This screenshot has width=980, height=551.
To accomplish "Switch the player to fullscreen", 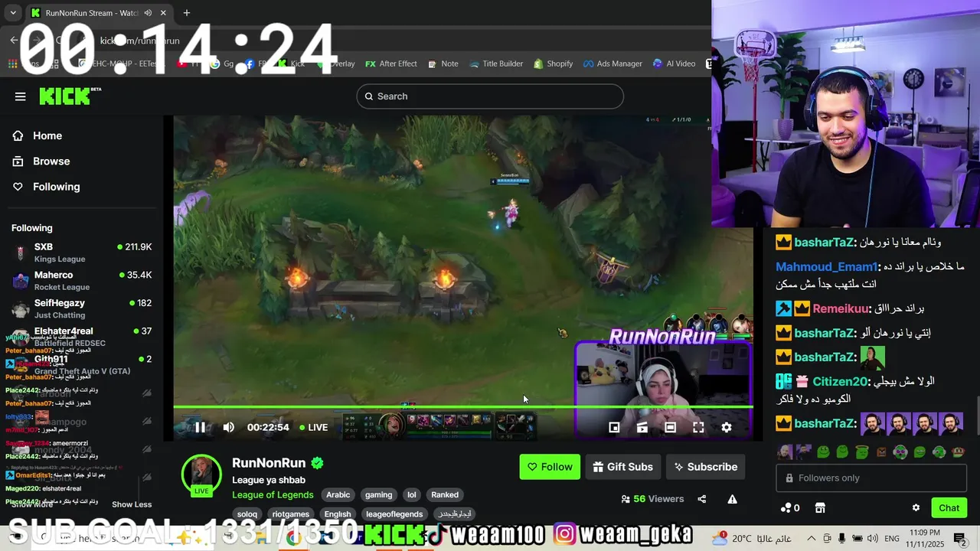I will pos(698,428).
